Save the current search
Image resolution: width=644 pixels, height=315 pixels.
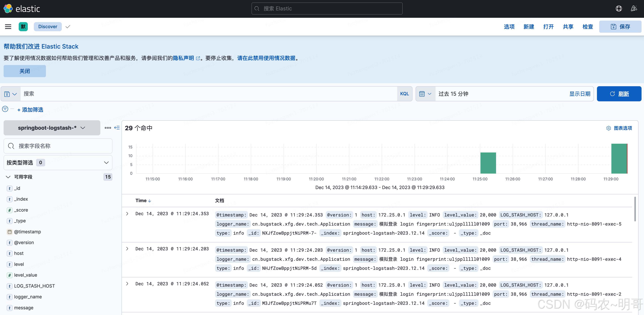[x=620, y=26]
